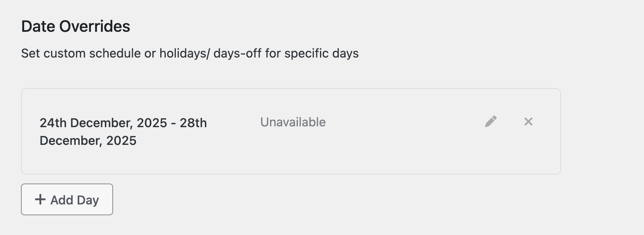This screenshot has height=235, width=644.
Task: Click Add Day to create an override
Action: 67,199
